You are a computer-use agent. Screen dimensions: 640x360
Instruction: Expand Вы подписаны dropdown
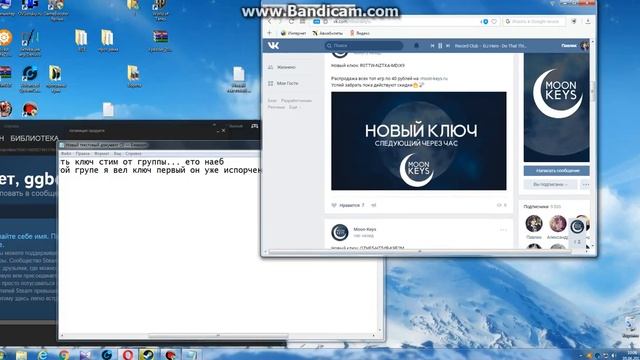click(x=550, y=184)
